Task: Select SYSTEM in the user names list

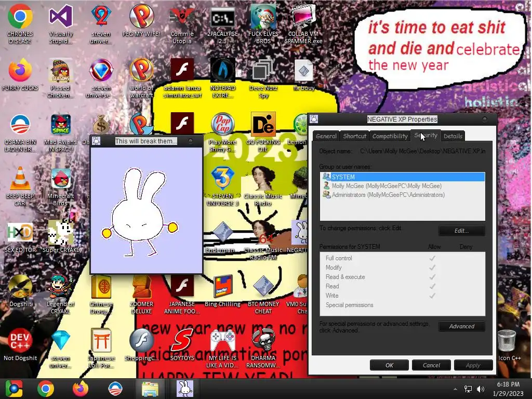Action: (x=403, y=177)
